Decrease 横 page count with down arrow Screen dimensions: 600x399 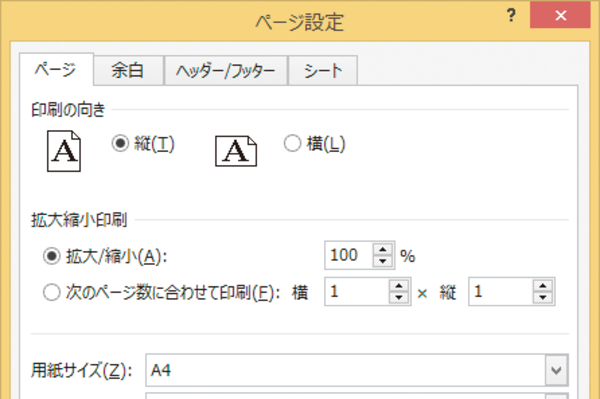point(399,298)
